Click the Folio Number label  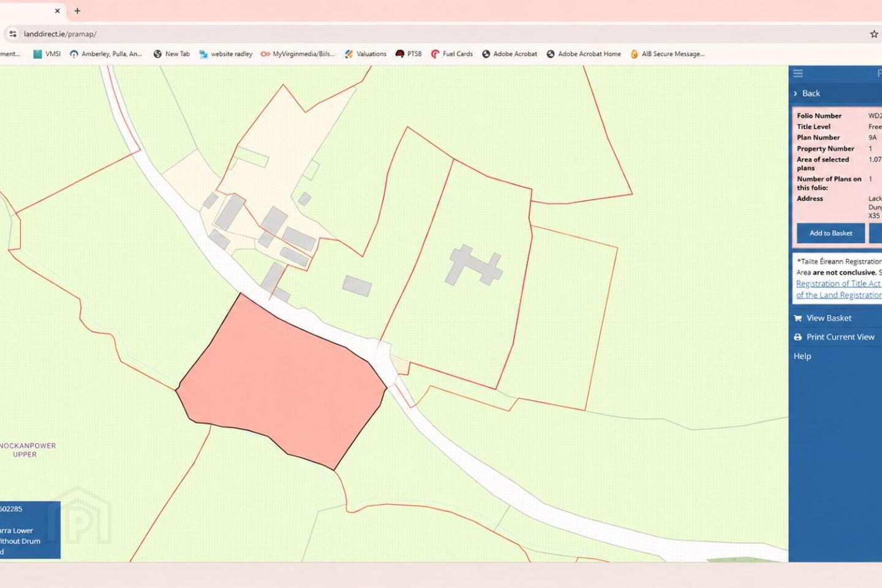pyautogui.click(x=819, y=116)
